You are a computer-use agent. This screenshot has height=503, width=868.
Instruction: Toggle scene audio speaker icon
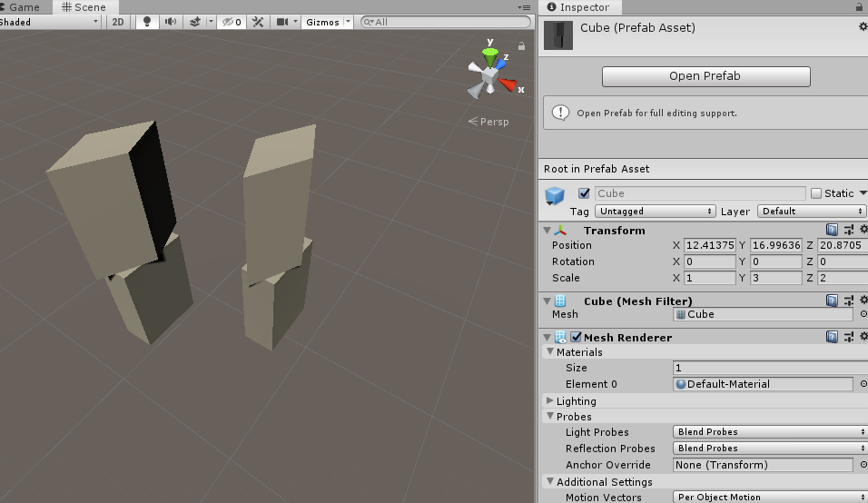coord(171,22)
